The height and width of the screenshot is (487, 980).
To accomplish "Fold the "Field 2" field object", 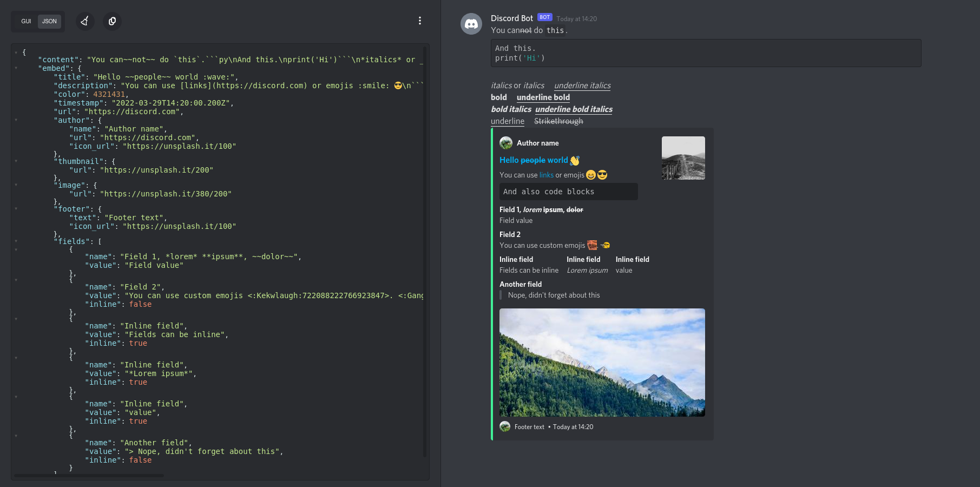I will 16,280.
